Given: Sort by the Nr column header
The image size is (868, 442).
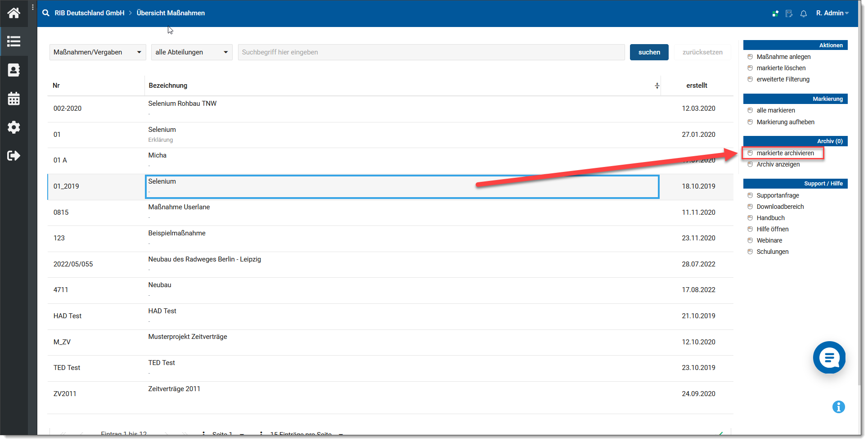Looking at the screenshot, I should coord(56,86).
